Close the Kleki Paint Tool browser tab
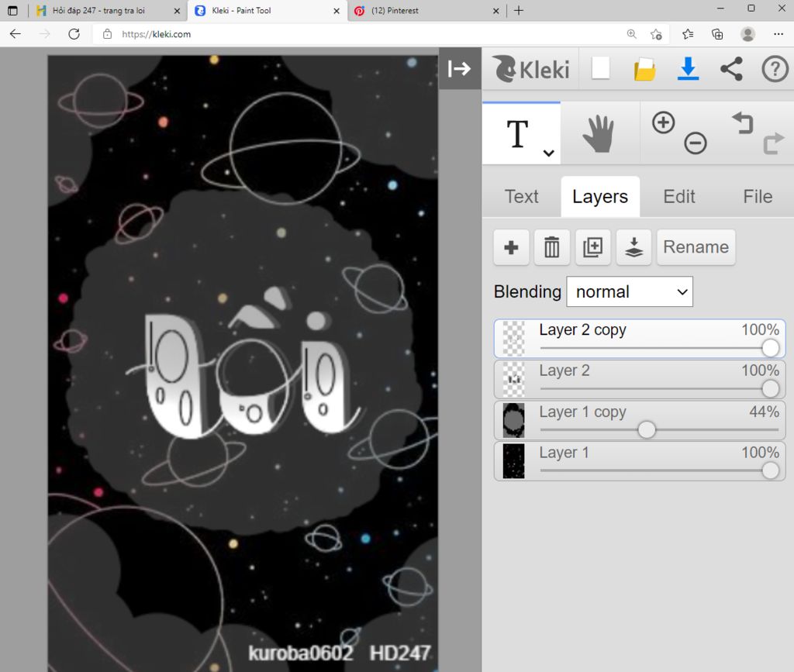 click(x=337, y=11)
